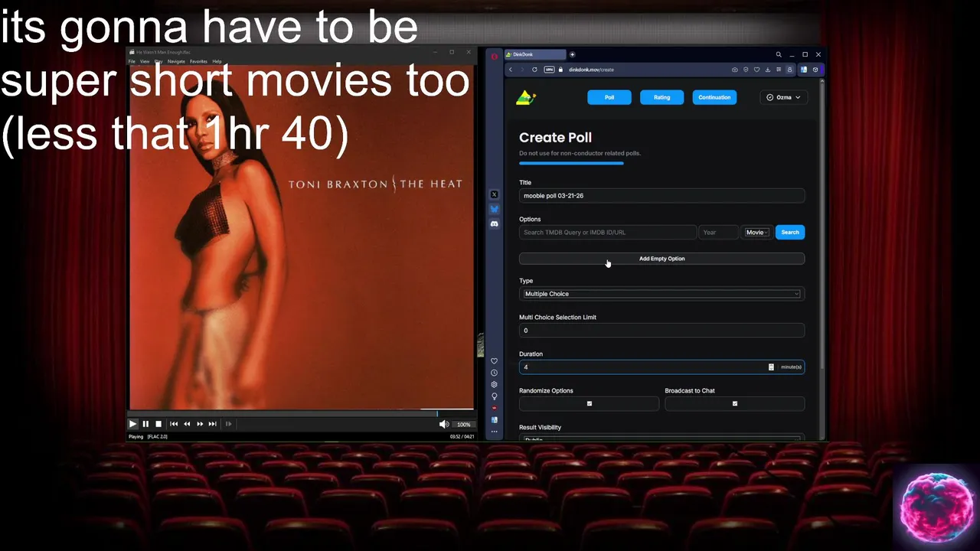
Task: Click the Add Empty Option button
Action: pyautogui.click(x=661, y=259)
